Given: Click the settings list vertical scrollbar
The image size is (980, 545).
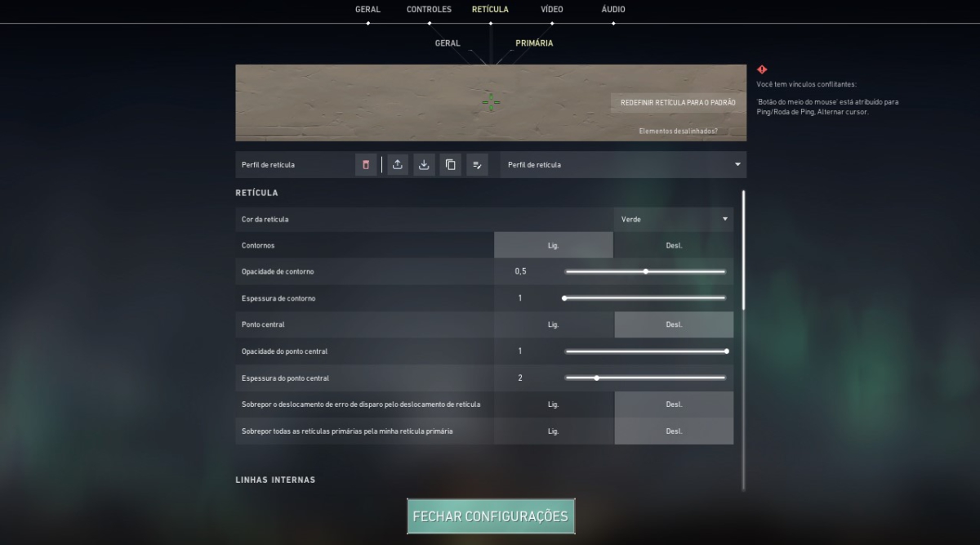Looking at the screenshot, I should 743,249.
